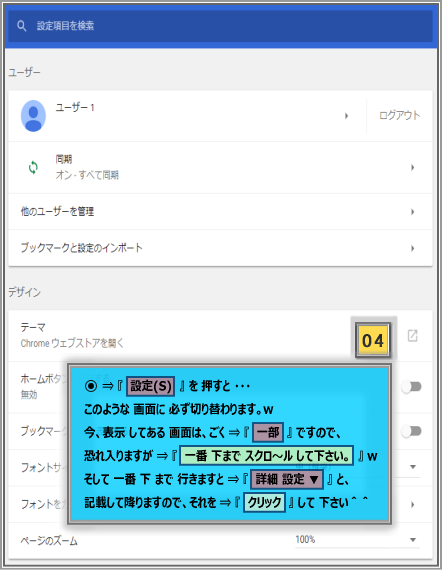Toggle the ホームボタン switch
Viewport: 442px width, 570px height.
[412, 387]
